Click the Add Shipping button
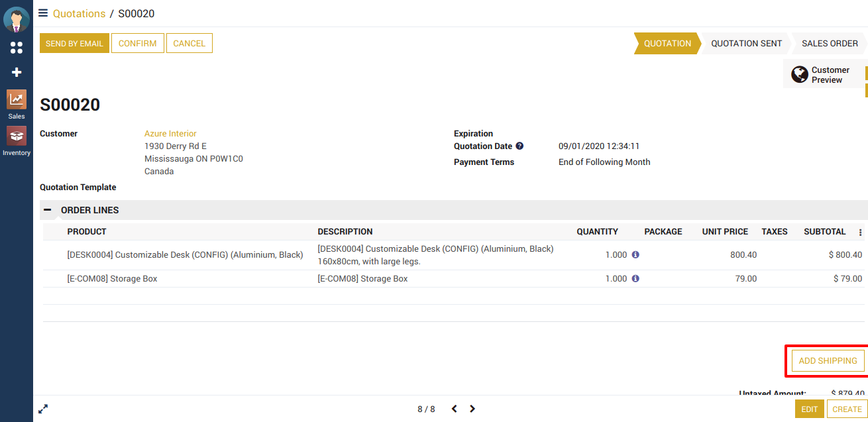 828,361
